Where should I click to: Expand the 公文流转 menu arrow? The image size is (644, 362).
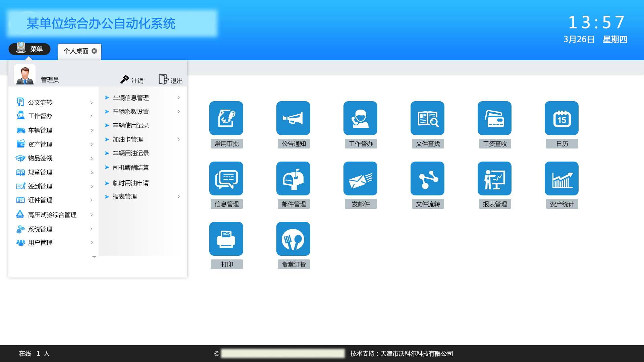click(91, 103)
